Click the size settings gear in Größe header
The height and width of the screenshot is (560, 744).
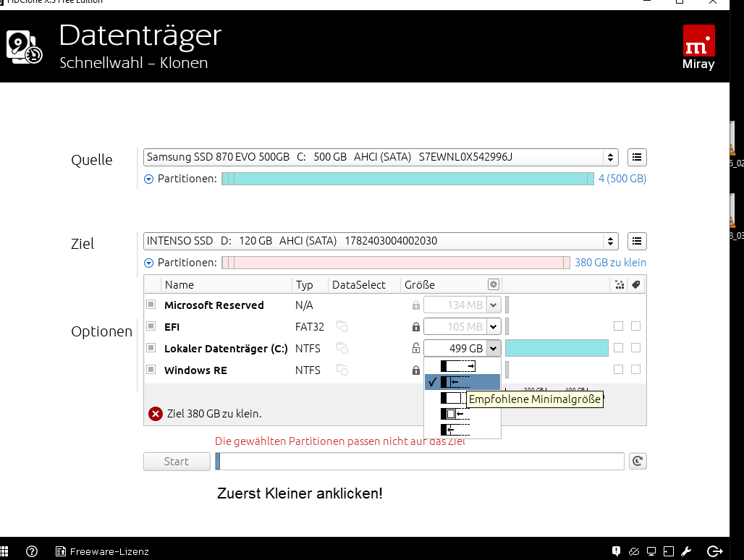pyautogui.click(x=494, y=284)
